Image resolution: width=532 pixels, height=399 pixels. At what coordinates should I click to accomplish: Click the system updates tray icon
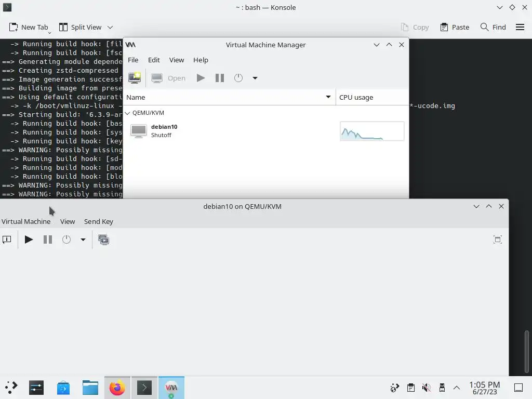coord(395,388)
